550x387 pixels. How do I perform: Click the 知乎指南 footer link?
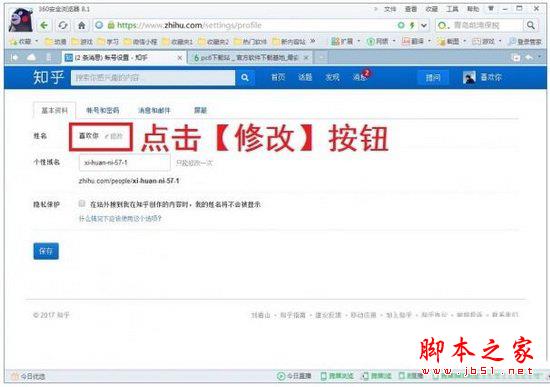pos(293,315)
